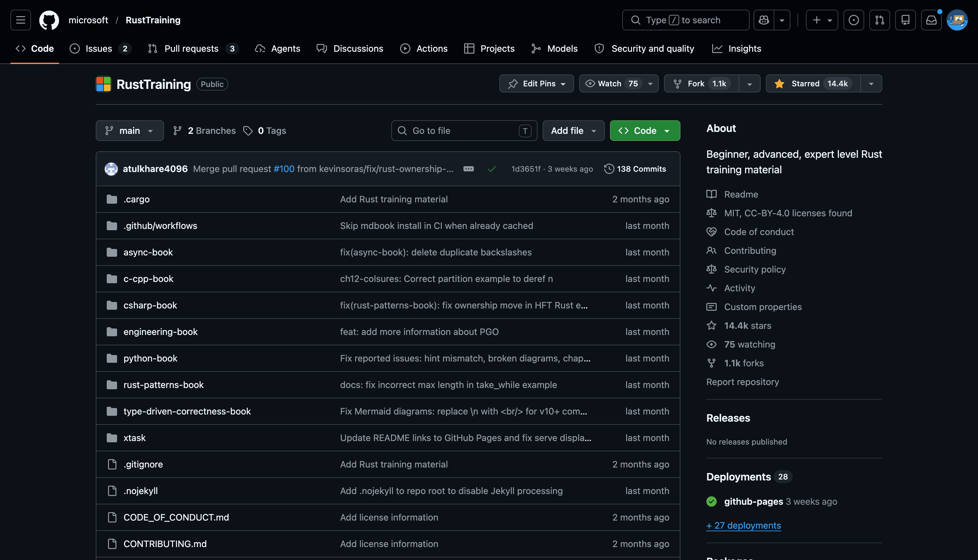Focus the Type / to search box
This screenshot has width=978, height=560.
[686, 20]
